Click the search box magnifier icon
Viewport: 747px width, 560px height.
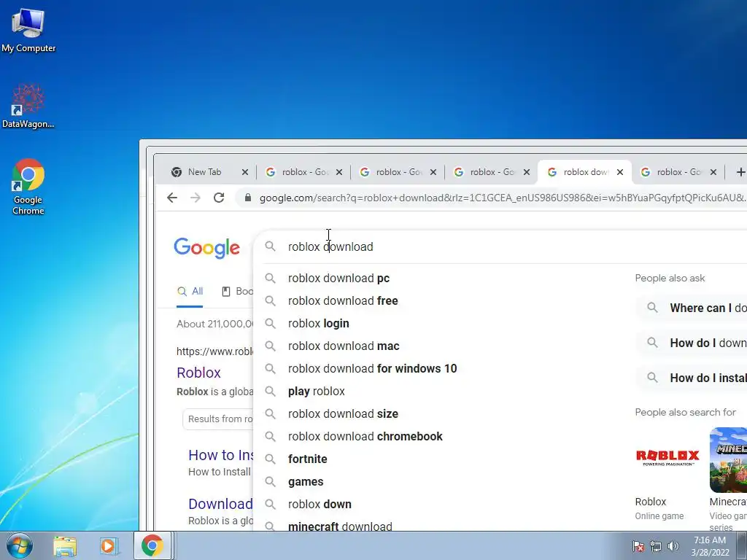(x=270, y=246)
